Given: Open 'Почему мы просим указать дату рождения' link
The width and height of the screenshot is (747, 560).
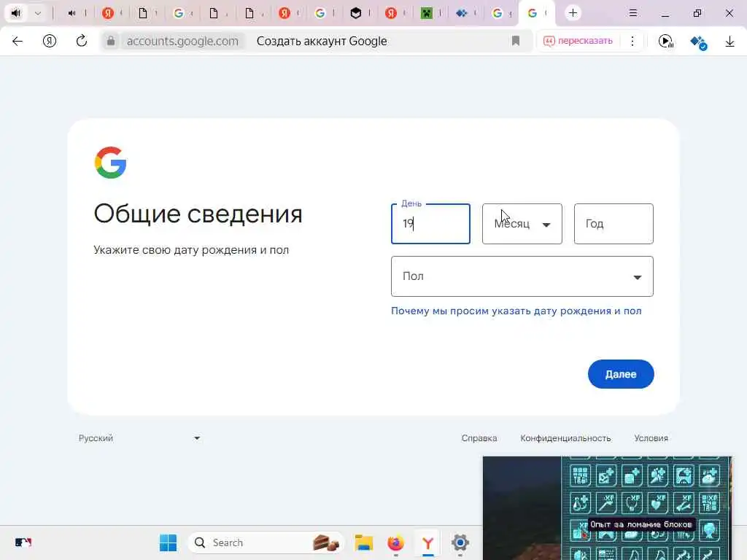Looking at the screenshot, I should tap(516, 311).
